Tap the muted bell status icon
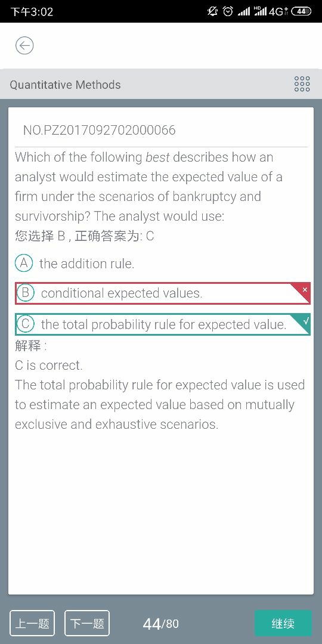 [212, 11]
